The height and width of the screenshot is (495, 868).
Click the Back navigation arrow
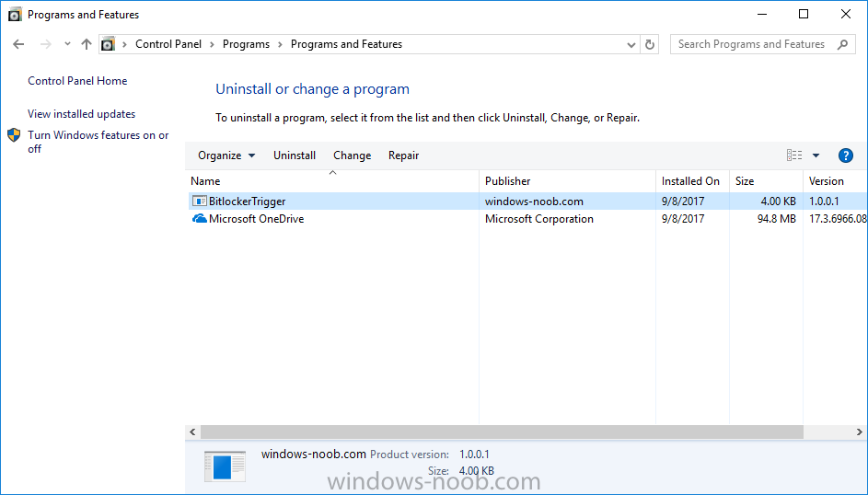click(x=18, y=44)
